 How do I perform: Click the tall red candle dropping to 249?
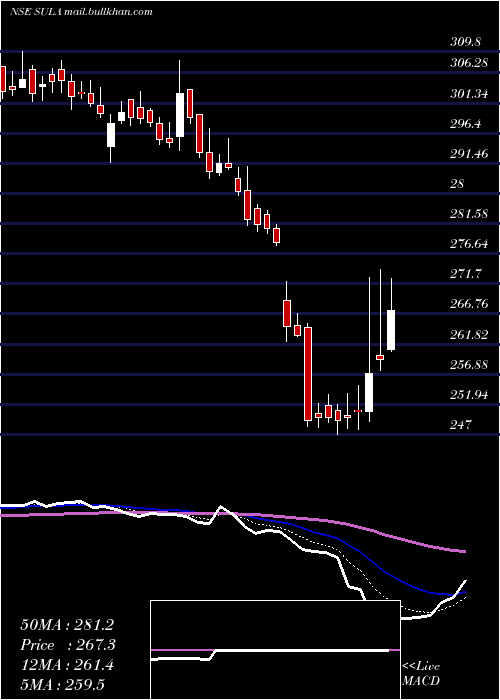[x=308, y=374]
